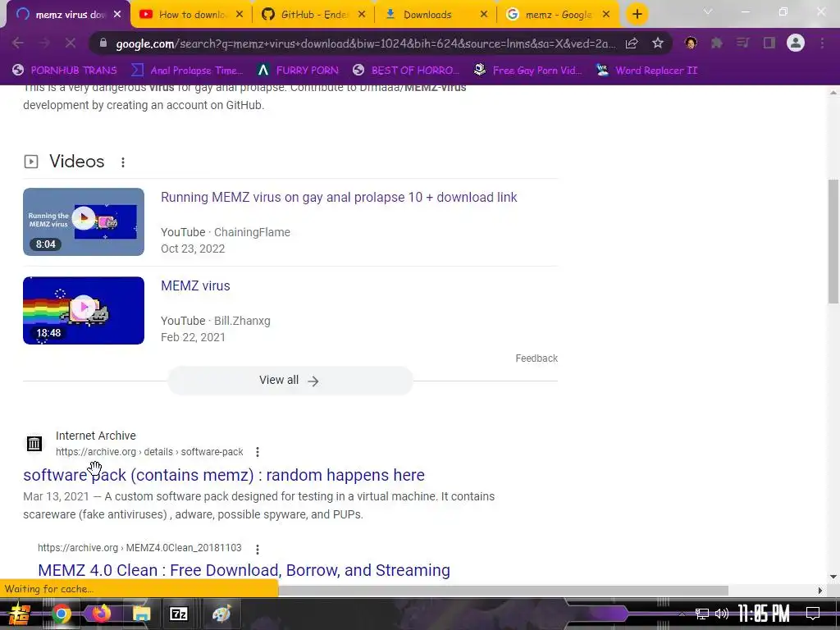Screen dimensions: 840x630
Task: Switch to the Downloads tab
Action: point(435,15)
